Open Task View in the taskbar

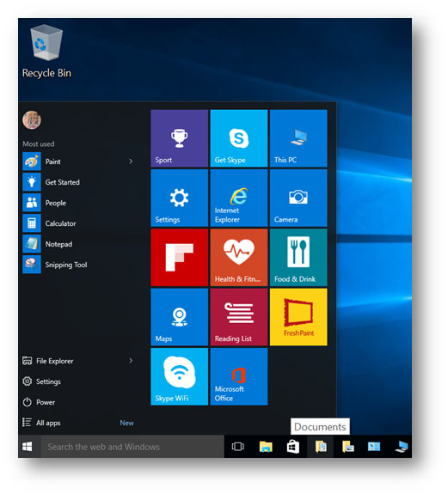click(x=237, y=447)
